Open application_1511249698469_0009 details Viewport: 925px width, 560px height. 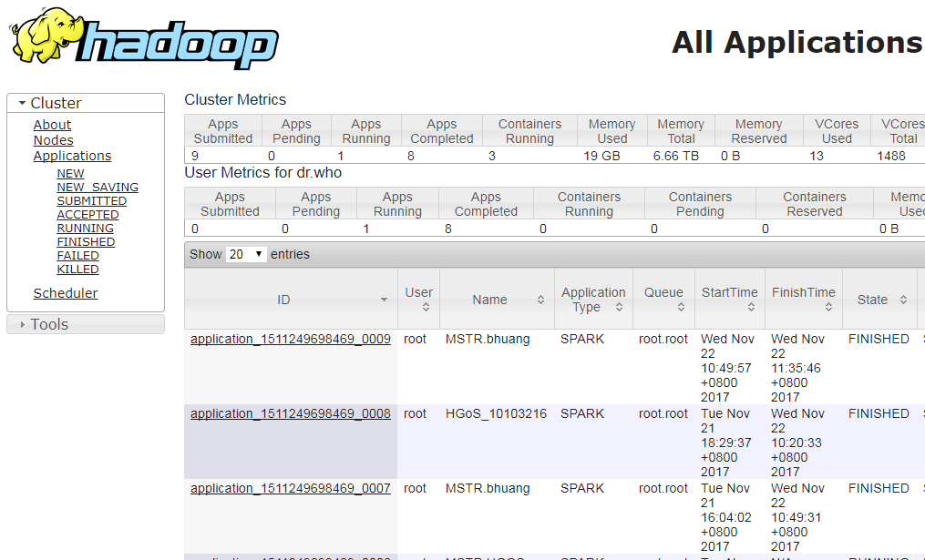tap(290, 339)
